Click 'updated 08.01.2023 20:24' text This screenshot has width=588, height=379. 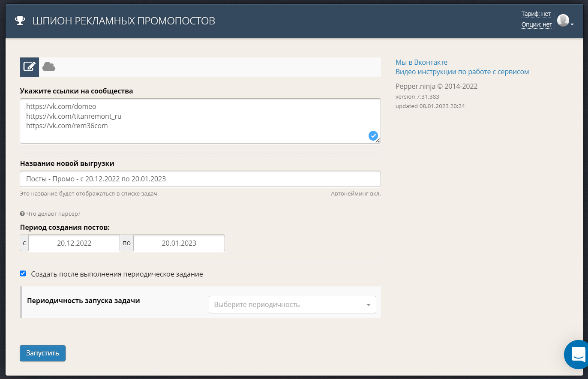(x=430, y=106)
